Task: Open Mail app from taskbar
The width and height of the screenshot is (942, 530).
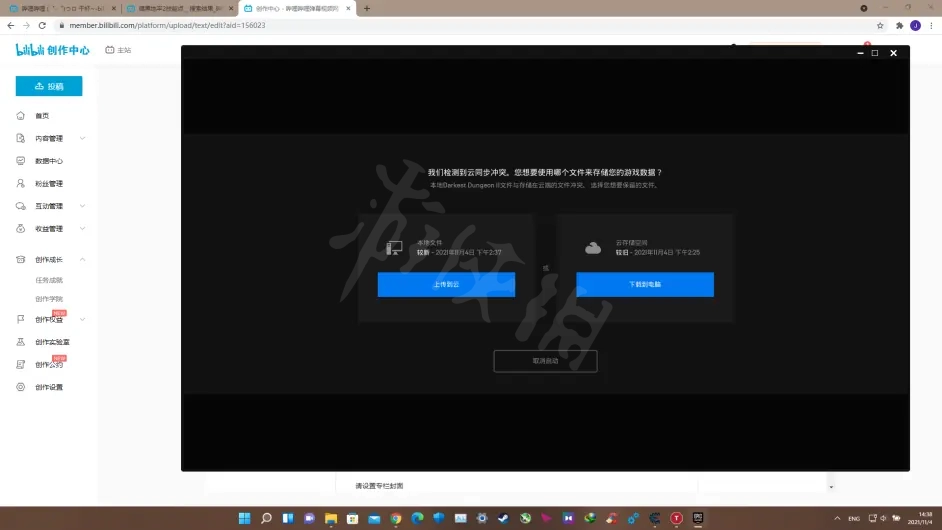Action: pyautogui.click(x=374, y=518)
